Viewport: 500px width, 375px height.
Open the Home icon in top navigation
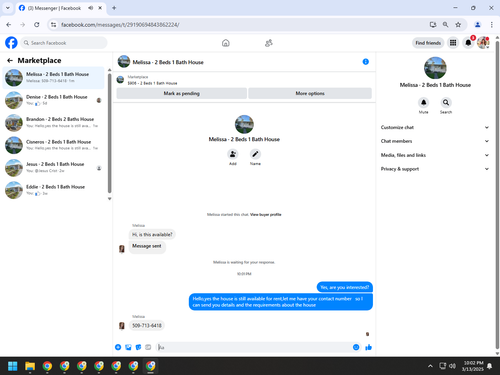point(226,43)
